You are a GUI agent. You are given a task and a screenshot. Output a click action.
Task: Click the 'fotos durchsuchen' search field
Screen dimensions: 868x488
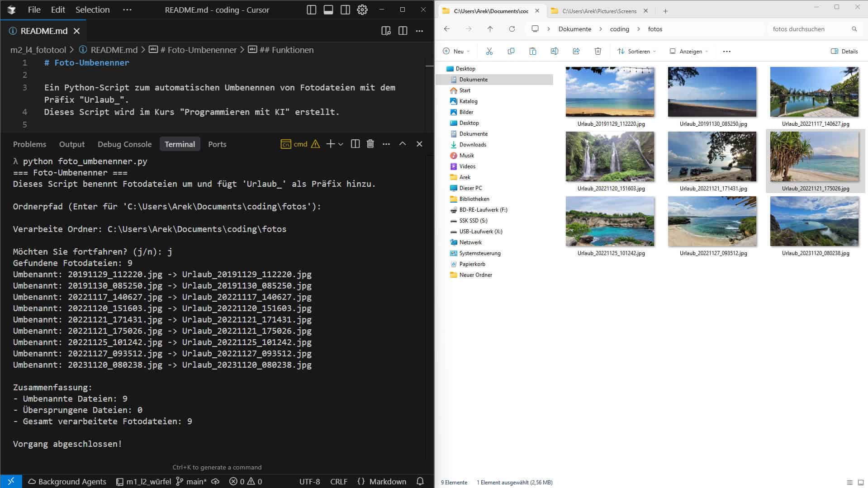coord(810,29)
